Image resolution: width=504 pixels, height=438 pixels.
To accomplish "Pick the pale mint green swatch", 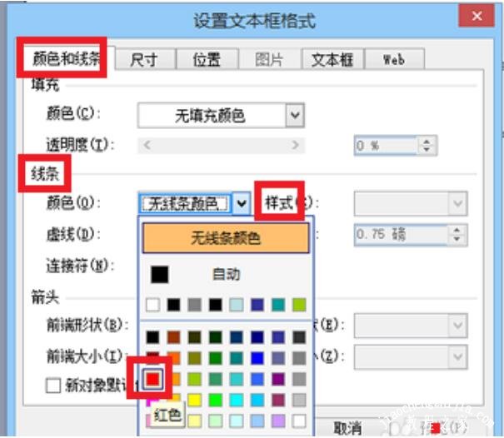I will coord(216,421).
